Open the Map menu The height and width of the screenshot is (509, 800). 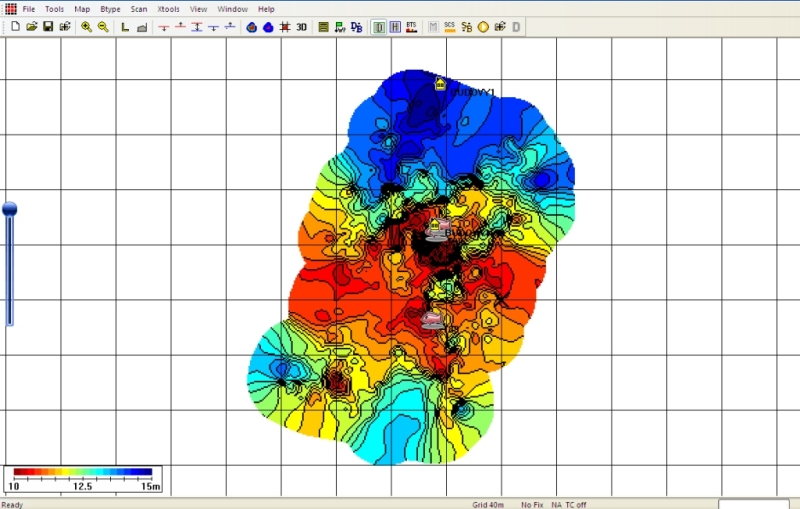click(x=82, y=9)
